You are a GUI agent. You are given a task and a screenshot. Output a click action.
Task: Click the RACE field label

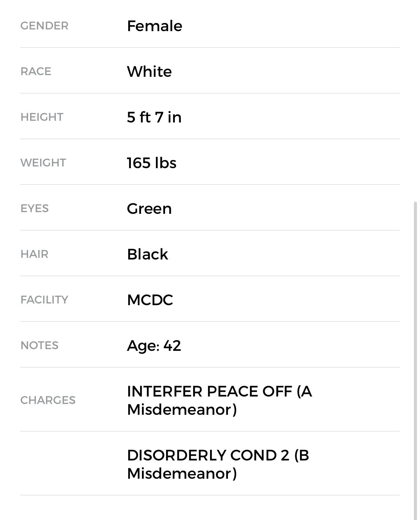36,71
